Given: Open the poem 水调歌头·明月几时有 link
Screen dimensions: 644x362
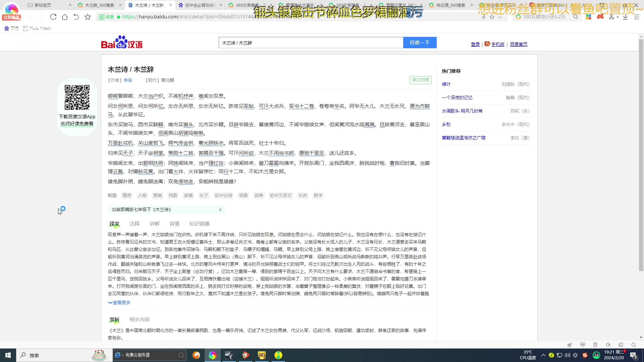Looking at the screenshot, I should 462,111.
